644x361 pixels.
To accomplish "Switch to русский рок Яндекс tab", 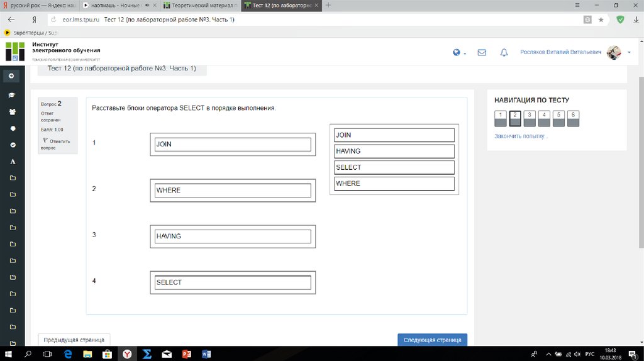I will coord(40,5).
